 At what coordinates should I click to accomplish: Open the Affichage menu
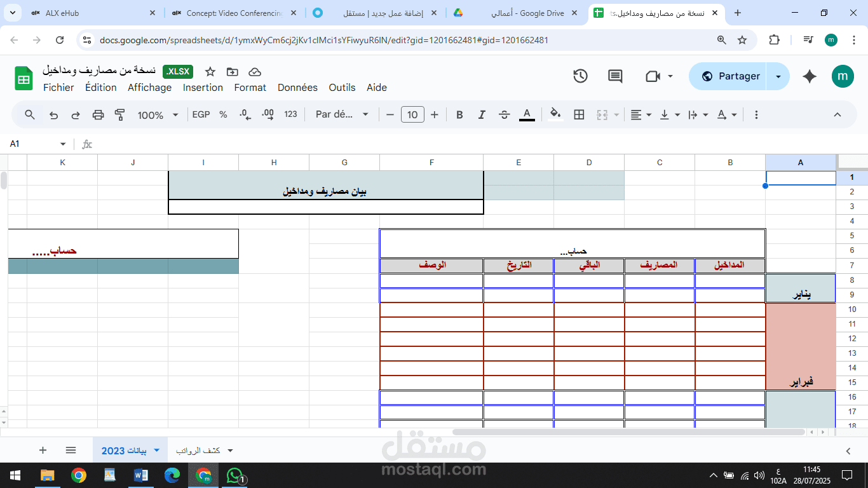[x=150, y=88]
